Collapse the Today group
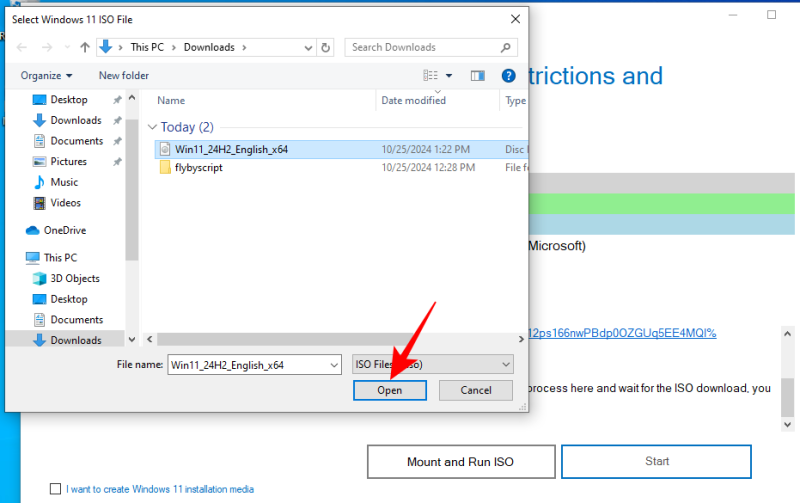 [152, 127]
